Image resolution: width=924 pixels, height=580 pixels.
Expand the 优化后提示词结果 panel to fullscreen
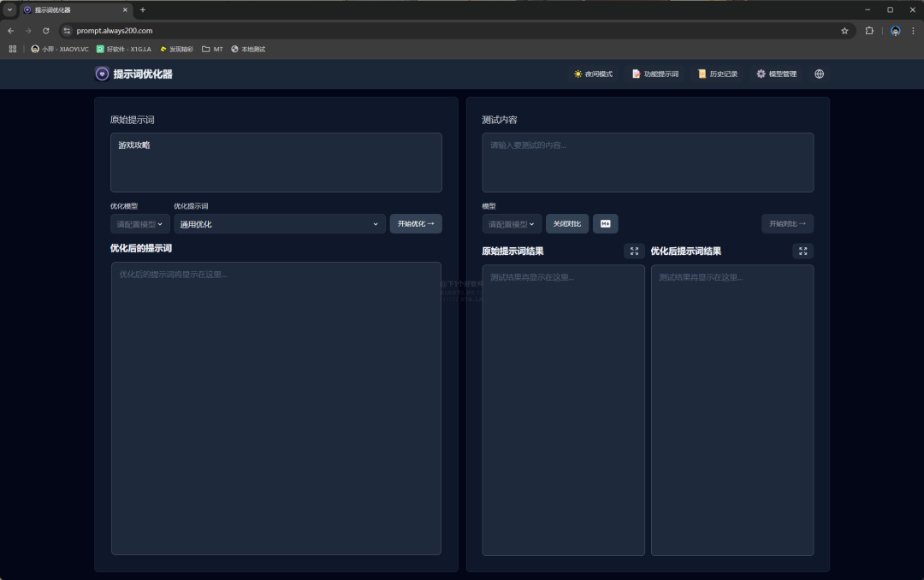tap(803, 252)
